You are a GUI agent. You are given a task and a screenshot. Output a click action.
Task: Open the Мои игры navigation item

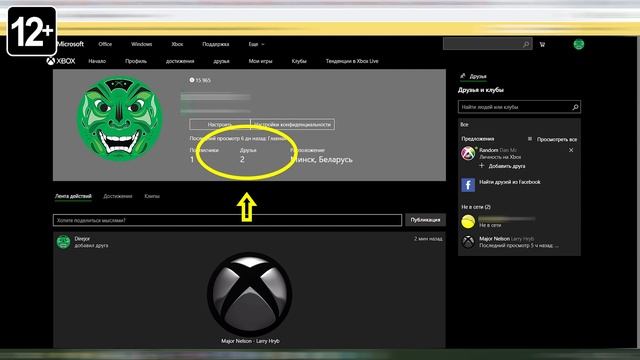click(260, 61)
